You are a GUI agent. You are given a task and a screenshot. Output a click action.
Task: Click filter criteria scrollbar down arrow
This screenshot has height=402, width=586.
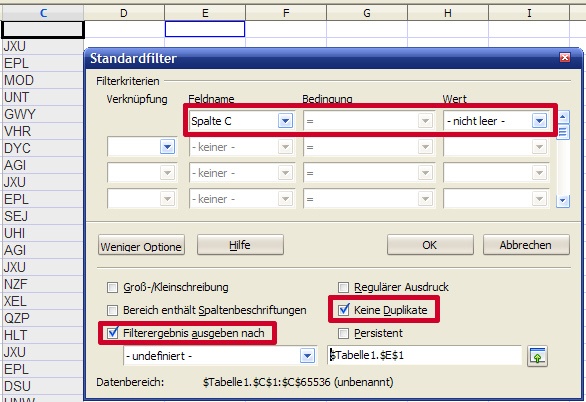(563, 201)
